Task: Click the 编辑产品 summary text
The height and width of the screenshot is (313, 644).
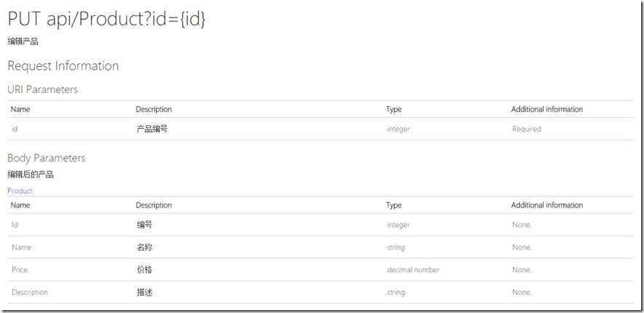Action: tap(23, 41)
